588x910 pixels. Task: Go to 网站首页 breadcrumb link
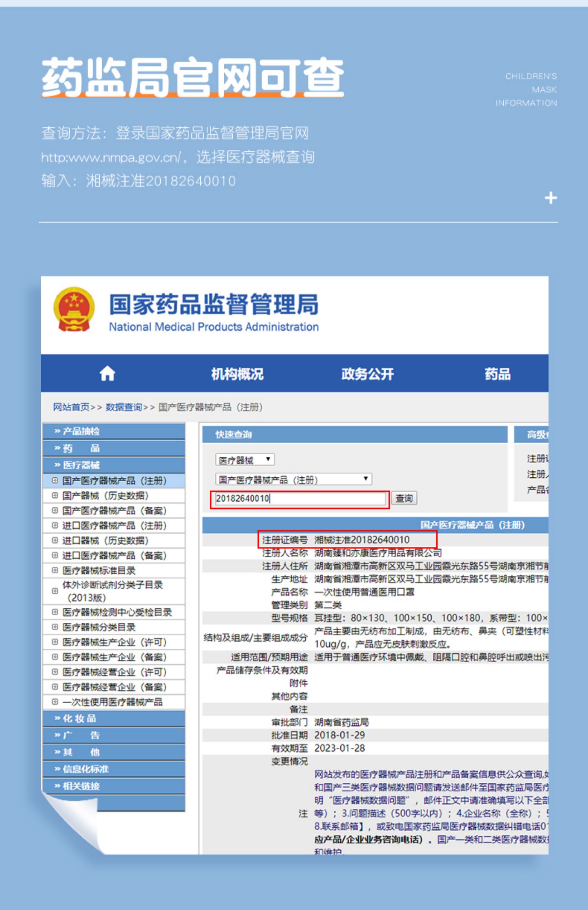71,407
